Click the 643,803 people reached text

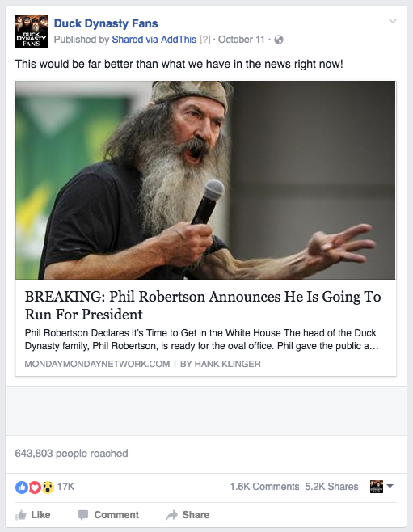tap(71, 454)
